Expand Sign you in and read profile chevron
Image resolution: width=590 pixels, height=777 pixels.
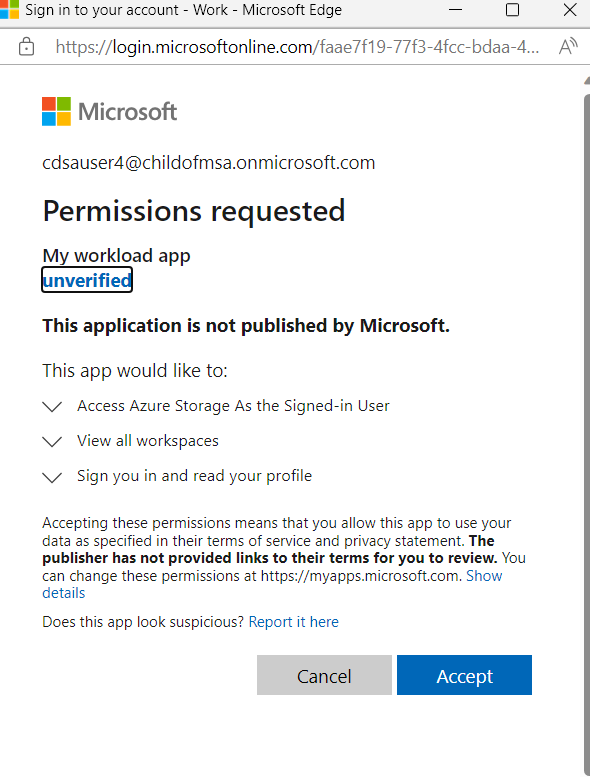point(52,477)
